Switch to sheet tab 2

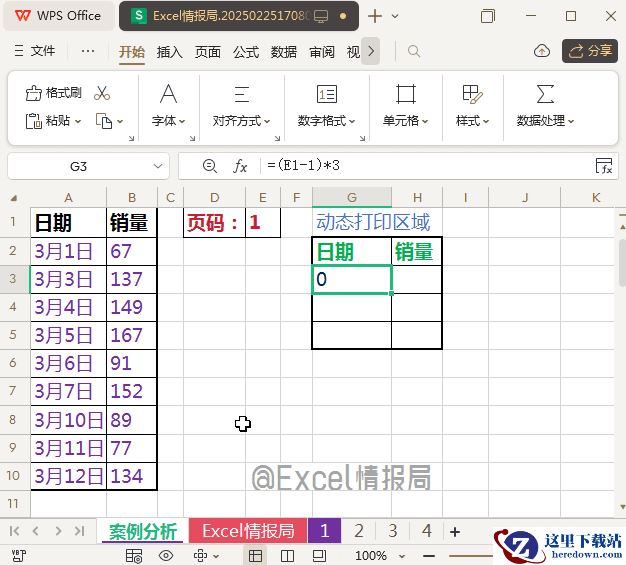(x=359, y=531)
